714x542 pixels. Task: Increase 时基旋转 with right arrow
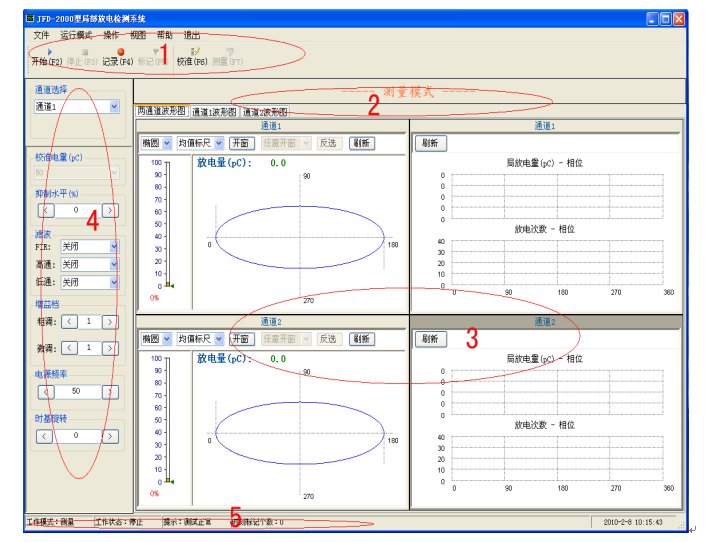point(110,436)
